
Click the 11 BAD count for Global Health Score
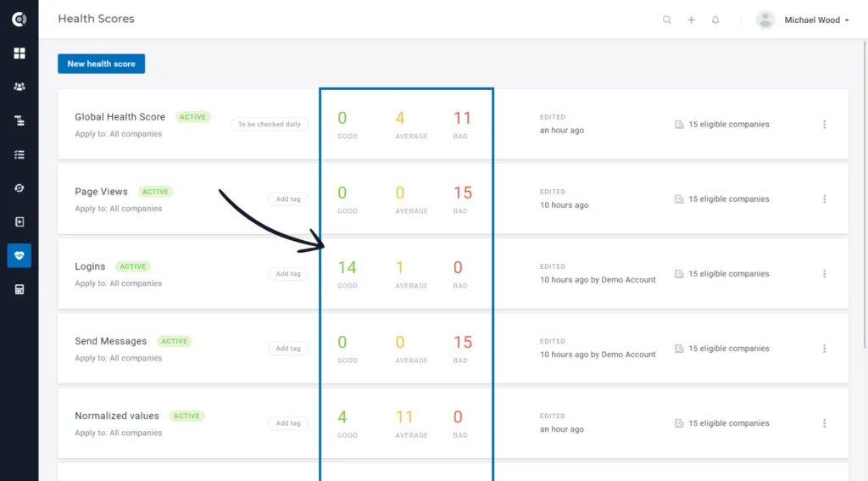tap(462, 118)
